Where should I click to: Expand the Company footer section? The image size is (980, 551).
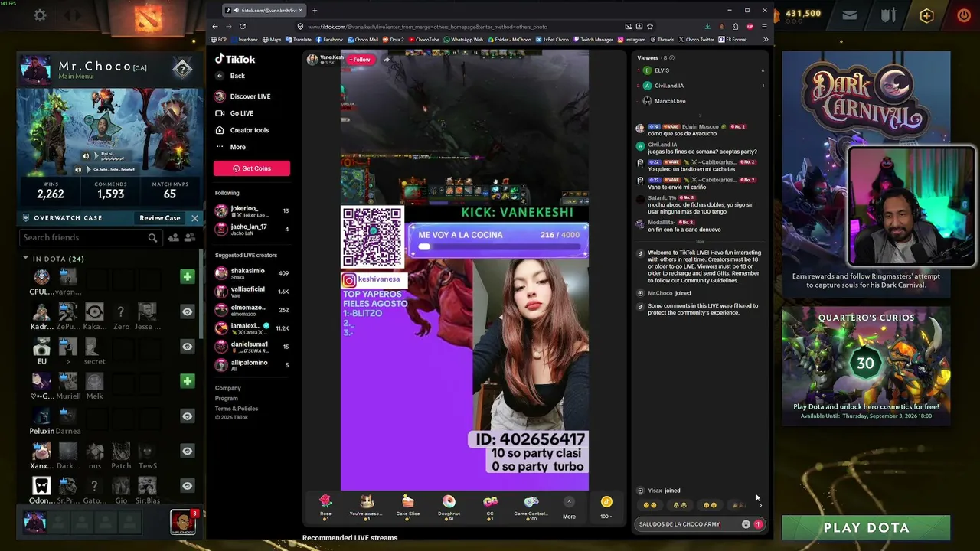(228, 388)
